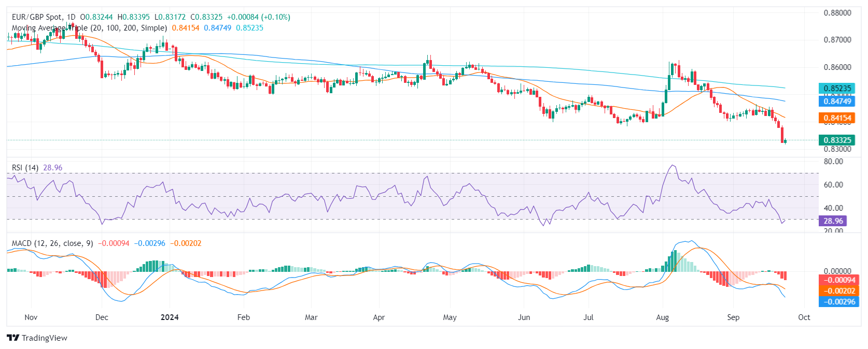
Task: Click the purple 28.96 value in RSI legend
Action: pyautogui.click(x=52, y=168)
